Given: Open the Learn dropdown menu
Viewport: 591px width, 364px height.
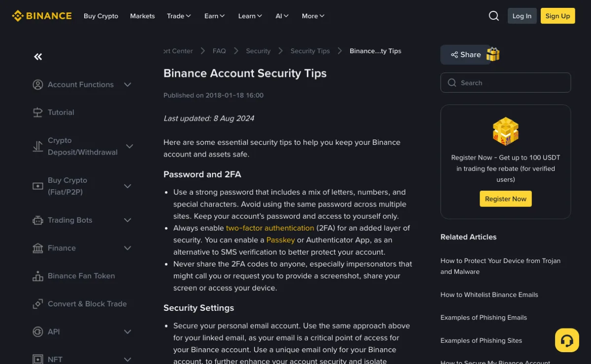Looking at the screenshot, I should (250, 16).
